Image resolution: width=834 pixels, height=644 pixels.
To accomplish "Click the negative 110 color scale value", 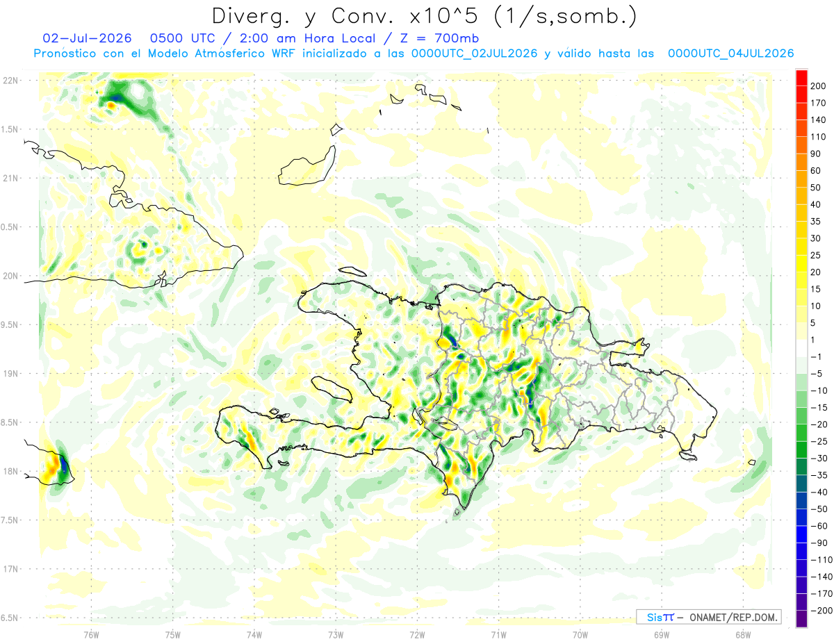I will pos(821,560).
